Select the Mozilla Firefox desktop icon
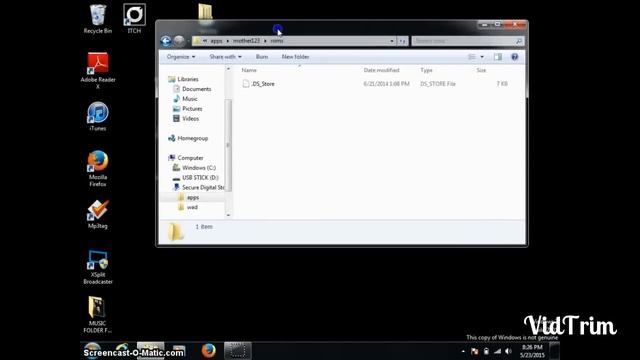The width and height of the screenshot is (640, 360). point(98,169)
